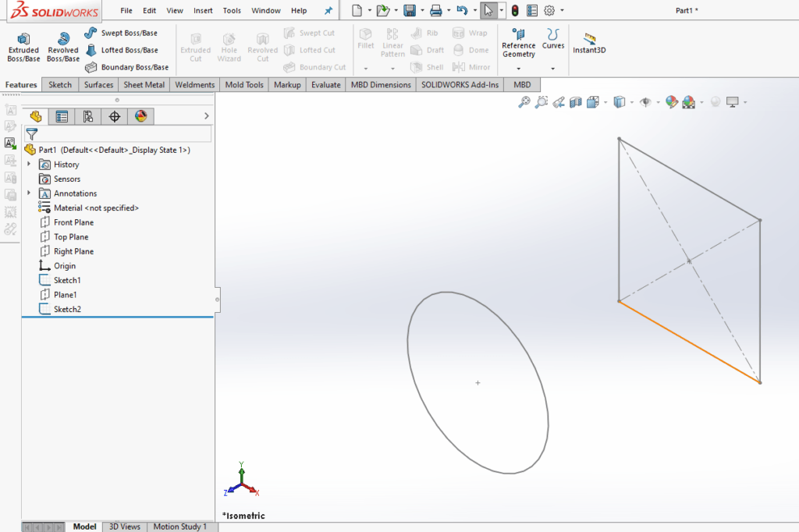Switch to the Surfaces tab

(x=98, y=84)
